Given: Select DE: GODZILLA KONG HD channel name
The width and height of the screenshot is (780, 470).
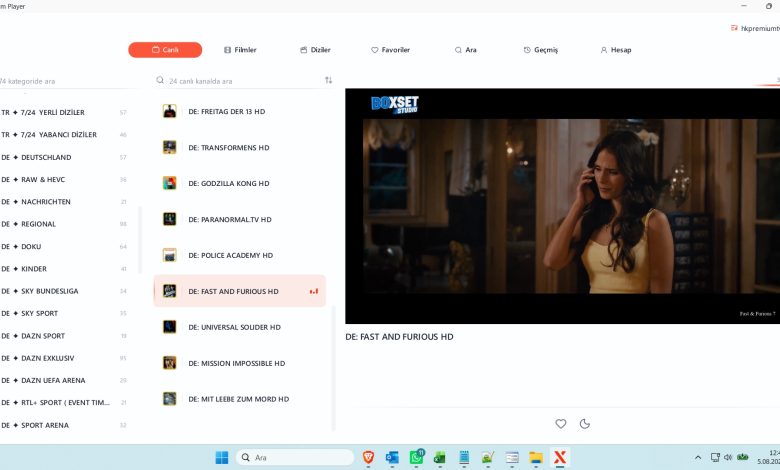Looking at the screenshot, I should 228,184.
